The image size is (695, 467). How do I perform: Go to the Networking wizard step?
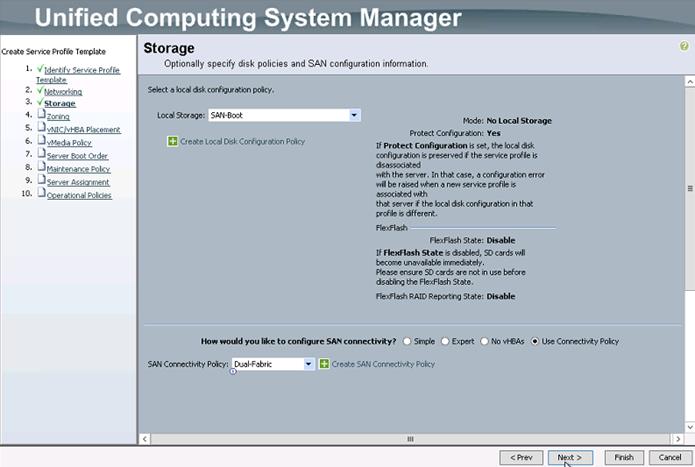click(63, 92)
